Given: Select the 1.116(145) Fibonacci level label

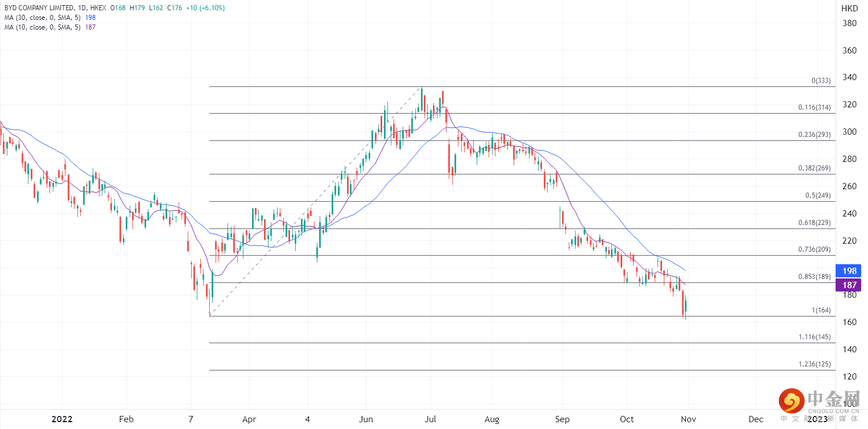Looking at the screenshot, I should coord(815,337).
